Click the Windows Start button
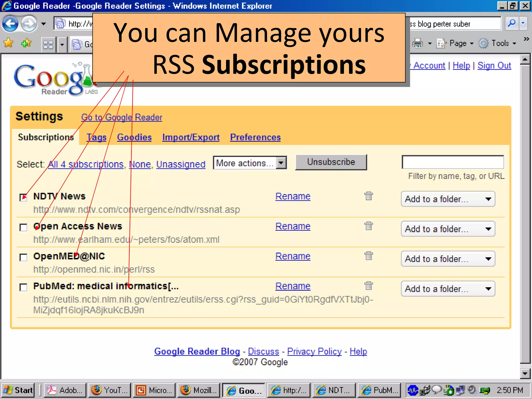 tap(18, 390)
